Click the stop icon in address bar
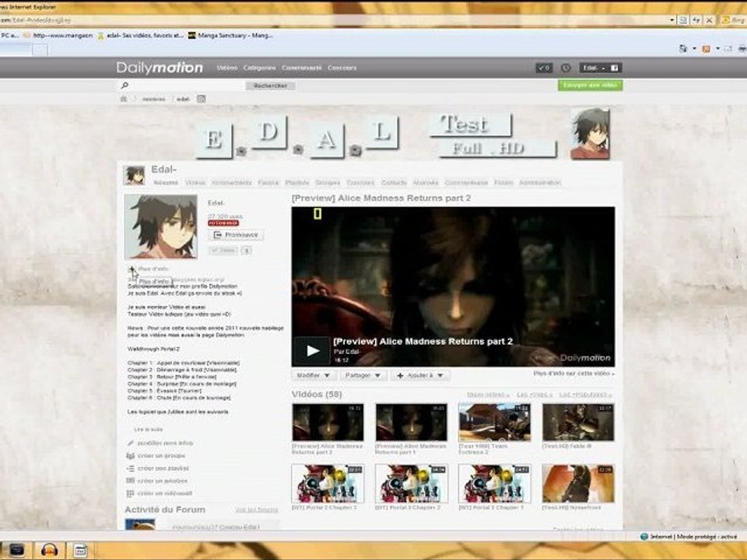Image resolution: width=747 pixels, height=560 pixels. (709, 20)
